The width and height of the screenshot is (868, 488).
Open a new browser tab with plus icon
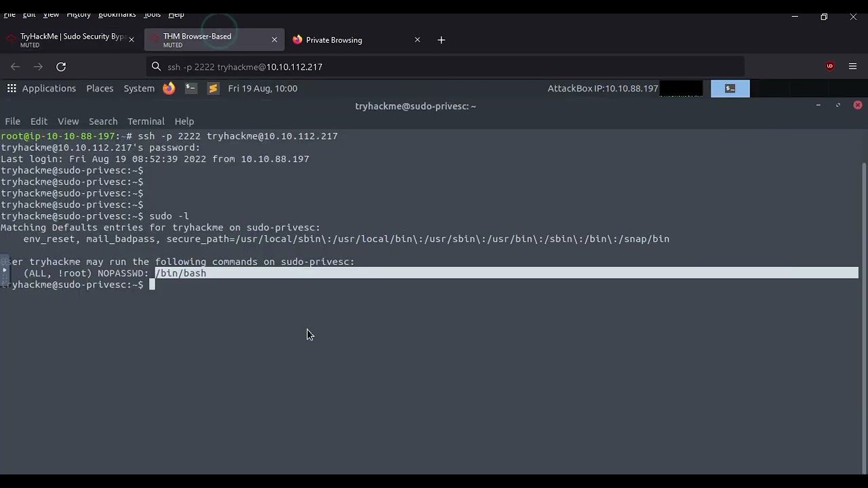441,40
